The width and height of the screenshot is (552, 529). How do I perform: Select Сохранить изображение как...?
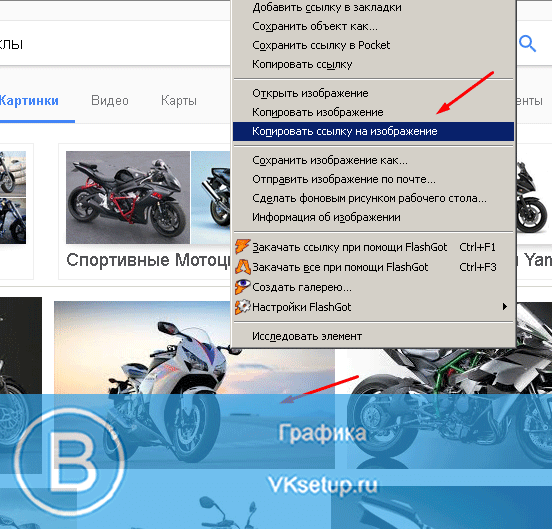pyautogui.click(x=374, y=160)
